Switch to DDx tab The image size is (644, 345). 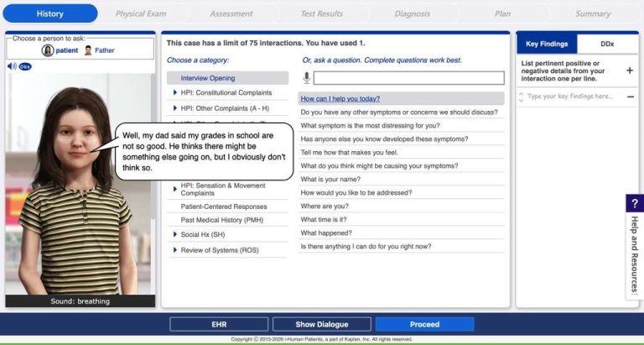(x=607, y=44)
